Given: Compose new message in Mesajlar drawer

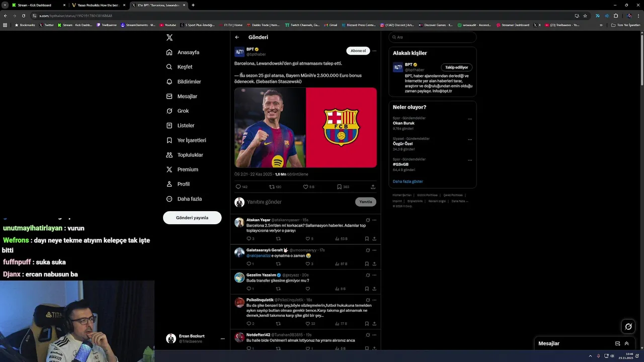Looking at the screenshot, I should click(x=617, y=343).
